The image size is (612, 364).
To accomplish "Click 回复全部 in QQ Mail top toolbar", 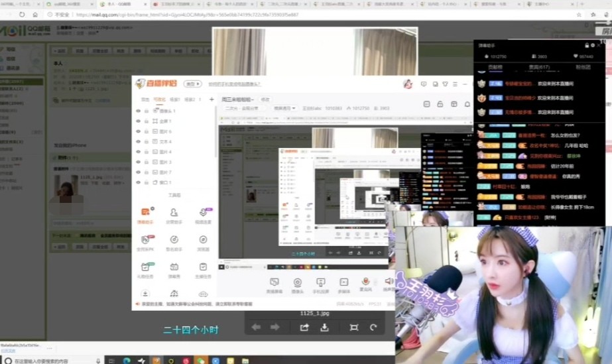I will [100, 51].
